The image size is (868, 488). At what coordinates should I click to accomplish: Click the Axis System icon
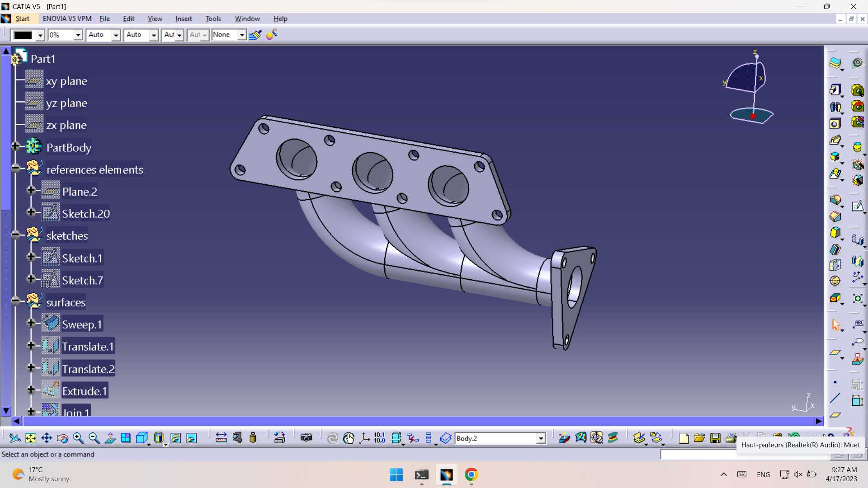[364, 438]
